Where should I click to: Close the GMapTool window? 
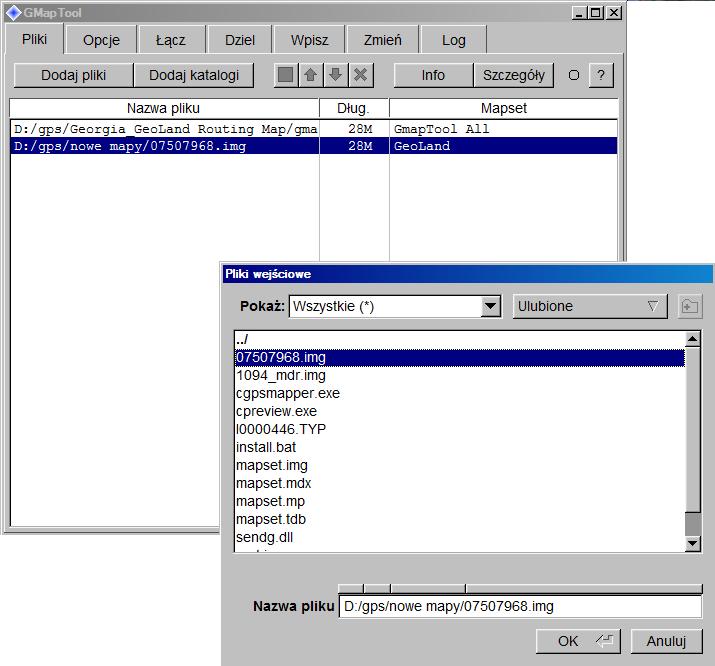pos(614,13)
